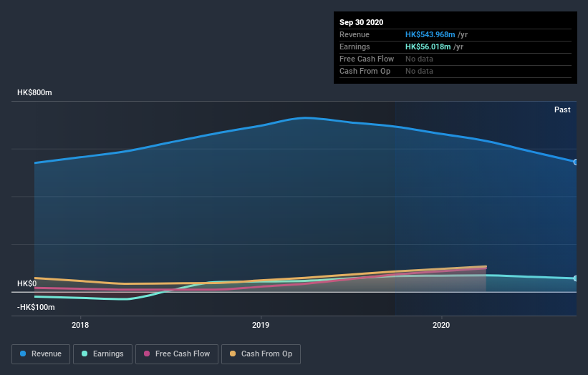Viewport: 588px width, 375px height.
Task: Click the pink Free Cash Flow legend dot
Action: click(147, 354)
